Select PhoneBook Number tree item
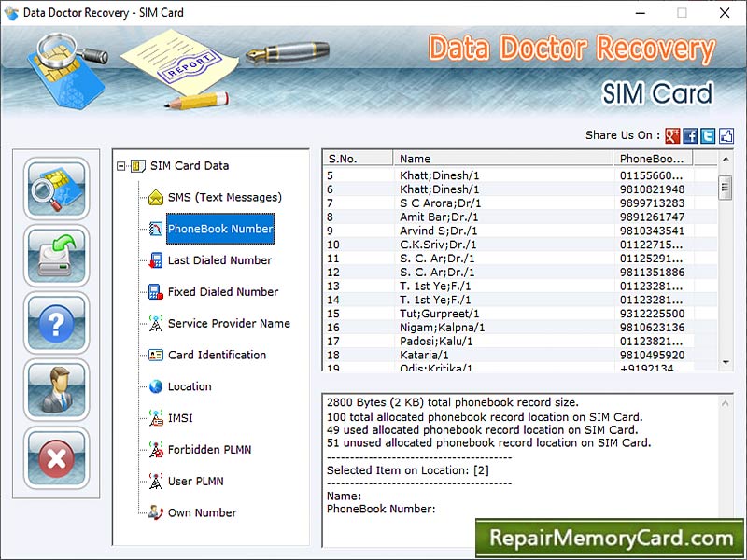 (220, 229)
